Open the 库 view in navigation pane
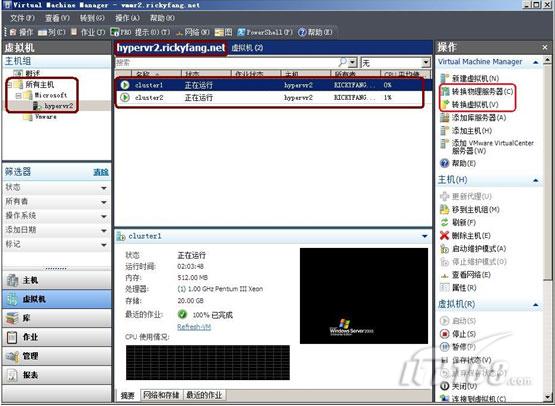The height and width of the screenshot is (406, 555). point(57,318)
